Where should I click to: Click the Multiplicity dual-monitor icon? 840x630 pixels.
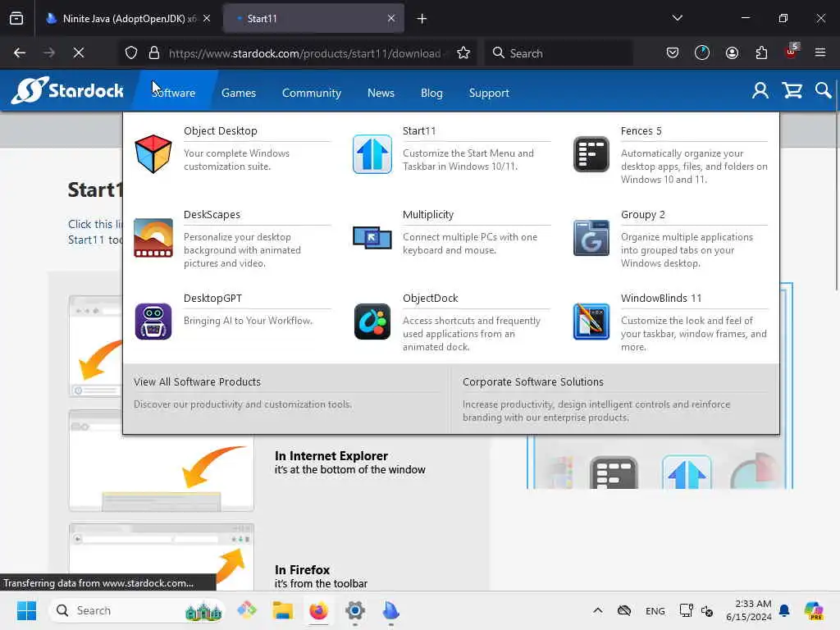pyautogui.click(x=372, y=238)
